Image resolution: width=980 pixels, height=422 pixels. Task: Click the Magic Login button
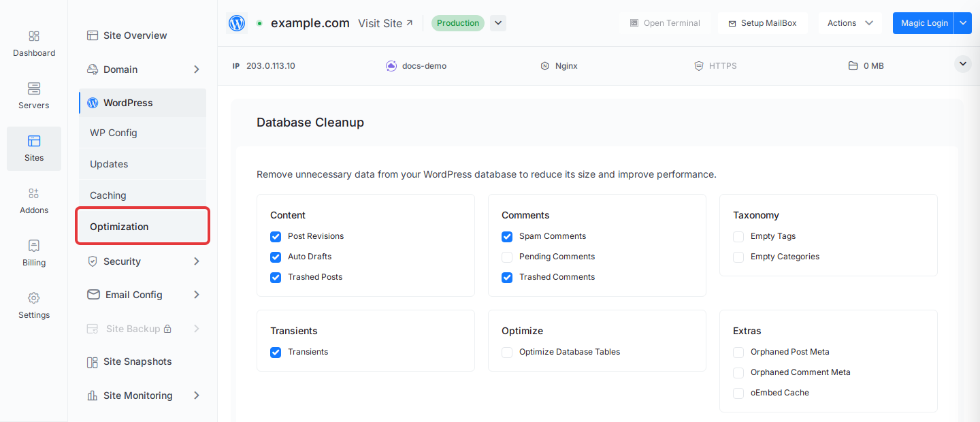point(924,23)
